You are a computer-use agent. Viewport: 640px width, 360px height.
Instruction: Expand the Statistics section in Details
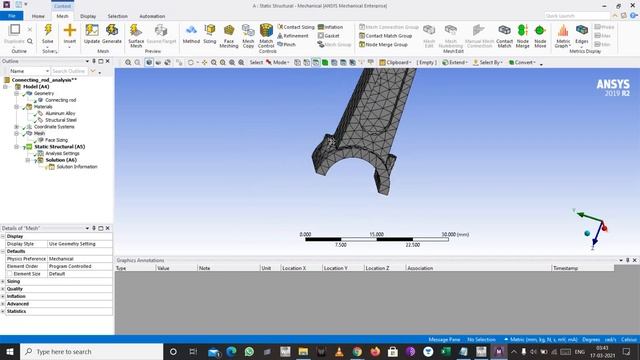(3, 311)
